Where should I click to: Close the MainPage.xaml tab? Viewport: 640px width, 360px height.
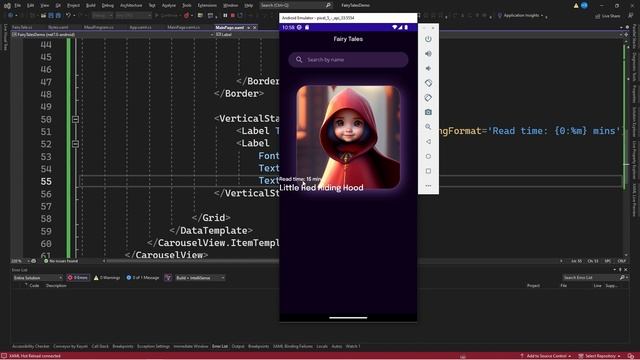(x=255, y=27)
